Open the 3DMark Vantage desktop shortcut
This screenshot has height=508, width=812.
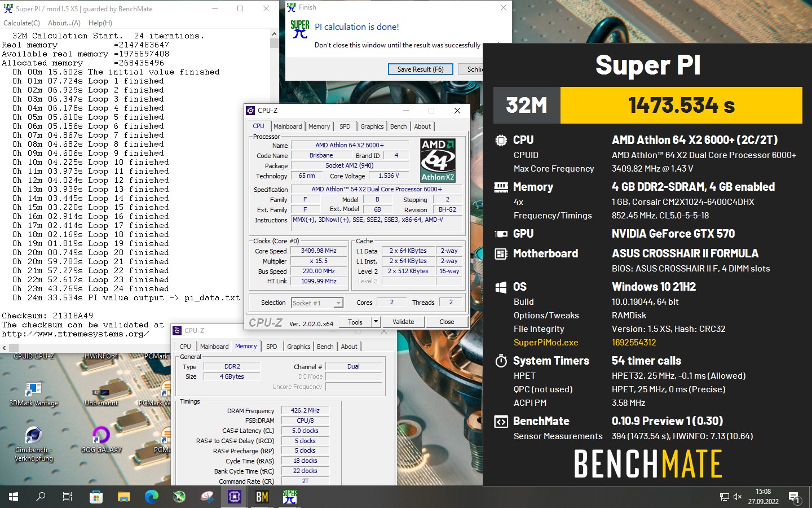[x=33, y=393]
